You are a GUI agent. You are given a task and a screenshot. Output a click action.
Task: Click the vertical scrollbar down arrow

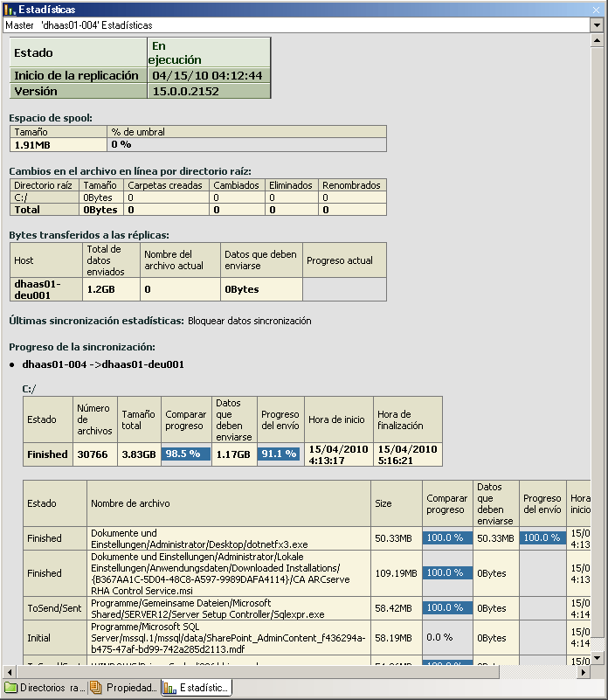click(x=598, y=658)
